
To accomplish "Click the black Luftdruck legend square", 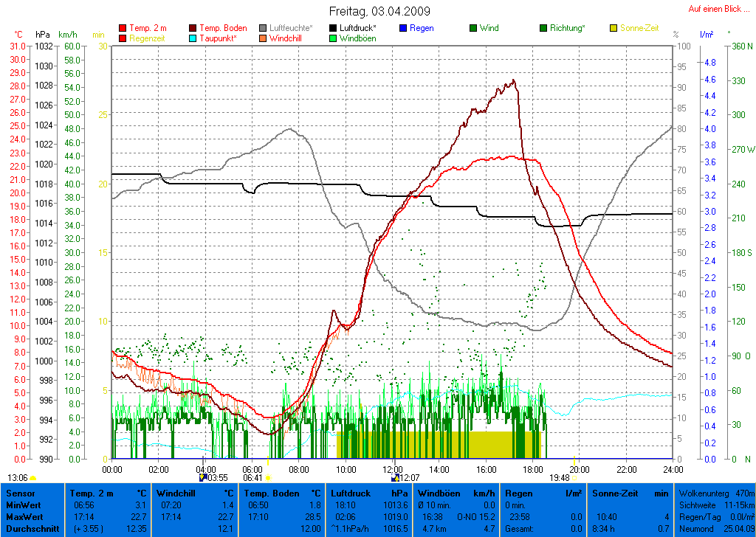I will point(334,28).
